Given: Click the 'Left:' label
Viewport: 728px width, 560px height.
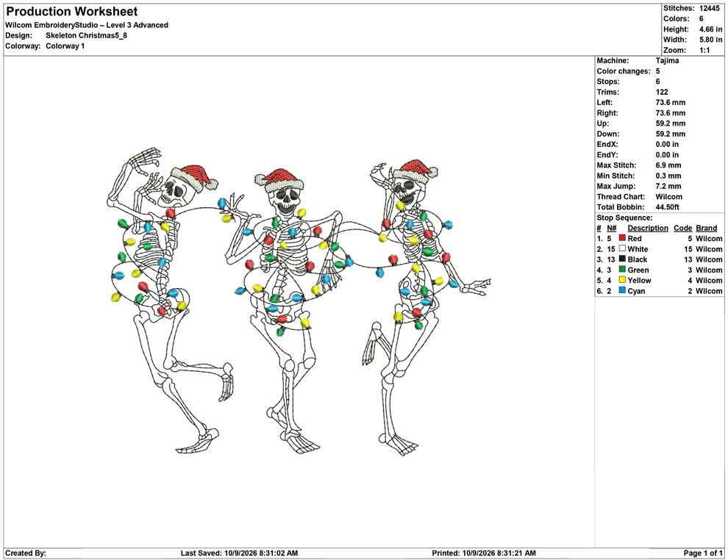Looking at the screenshot, I should [x=604, y=102].
